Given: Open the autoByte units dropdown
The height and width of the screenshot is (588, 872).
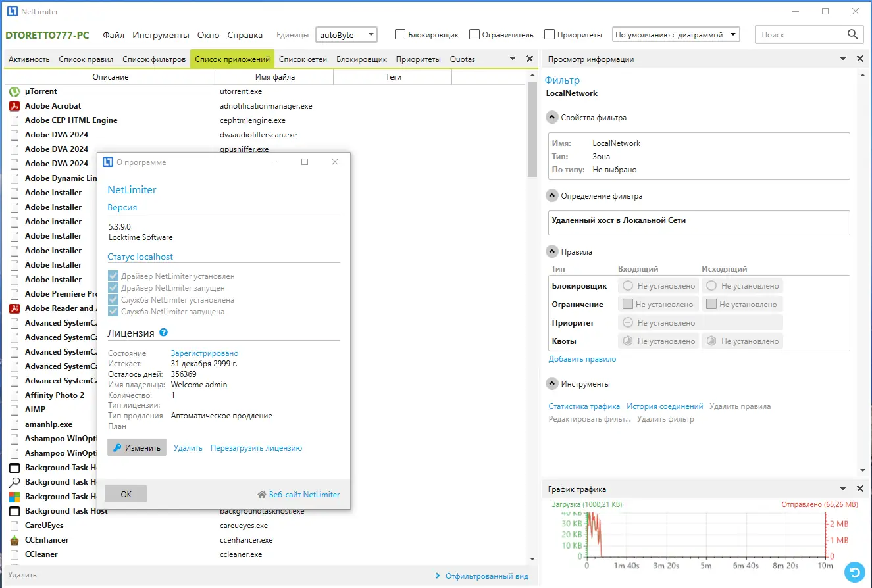Looking at the screenshot, I should pos(346,35).
